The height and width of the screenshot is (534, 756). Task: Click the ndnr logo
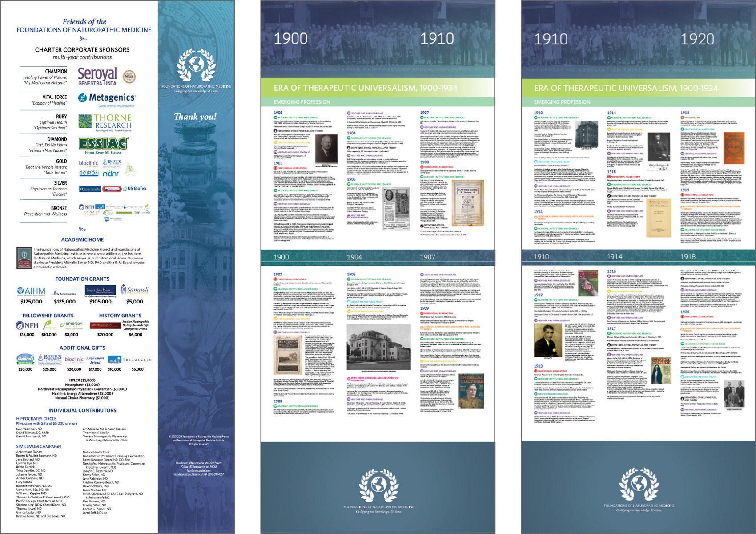pyautogui.click(x=111, y=174)
